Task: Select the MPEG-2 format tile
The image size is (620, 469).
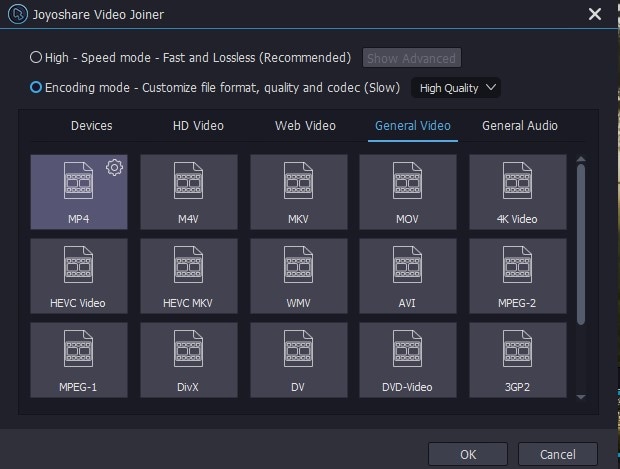Action: tap(518, 276)
